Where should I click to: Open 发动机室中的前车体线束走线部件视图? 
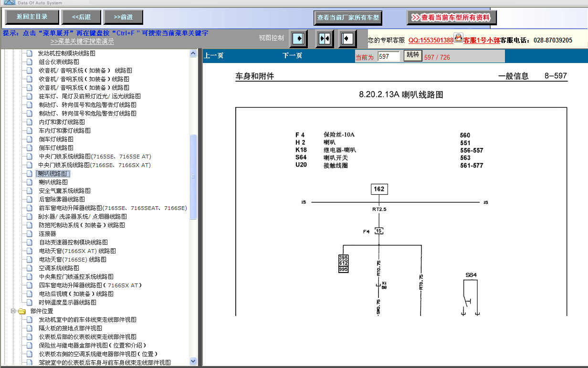87,320
